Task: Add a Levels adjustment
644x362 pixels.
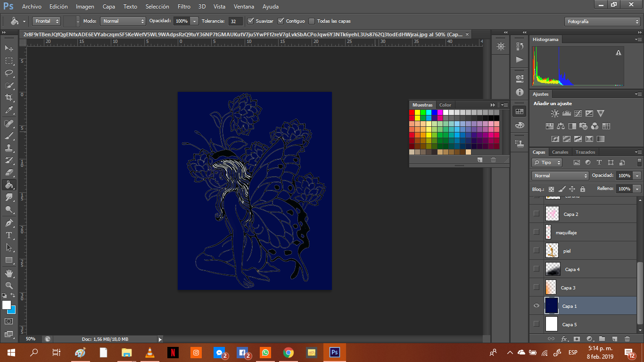Action: [566, 114]
